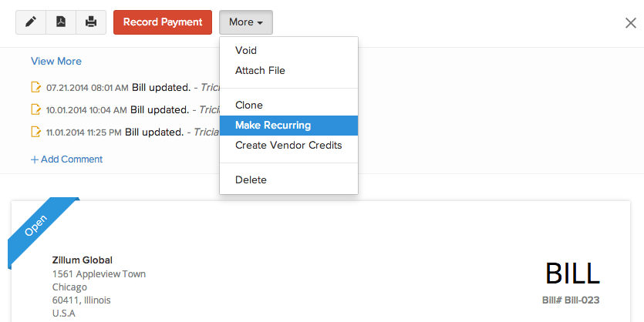The image size is (644, 322).
Task: Click the 1561 Appleview Town address line
Action: [99, 273]
